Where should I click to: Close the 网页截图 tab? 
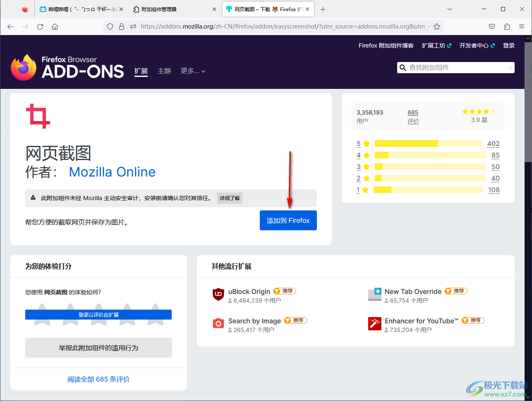tap(307, 9)
